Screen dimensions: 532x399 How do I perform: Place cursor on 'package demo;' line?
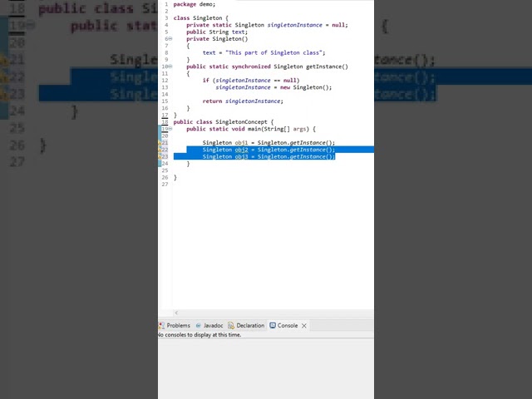[194, 4]
